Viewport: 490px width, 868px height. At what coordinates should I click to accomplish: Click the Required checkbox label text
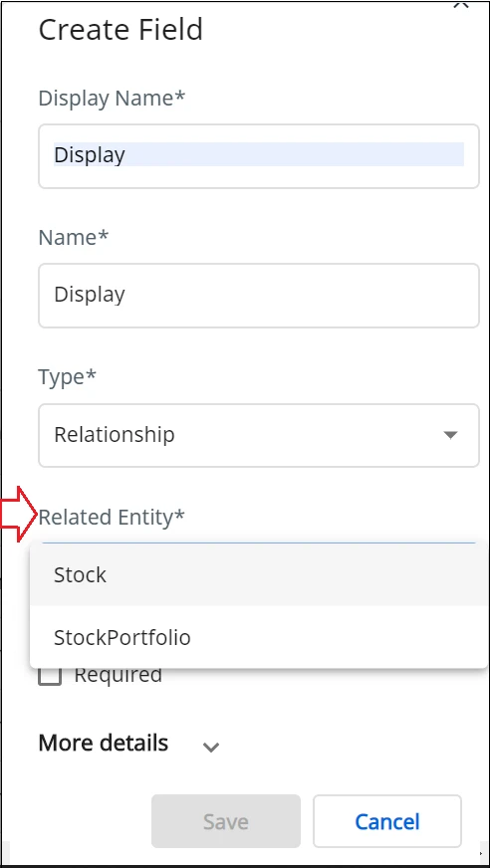[x=118, y=675]
